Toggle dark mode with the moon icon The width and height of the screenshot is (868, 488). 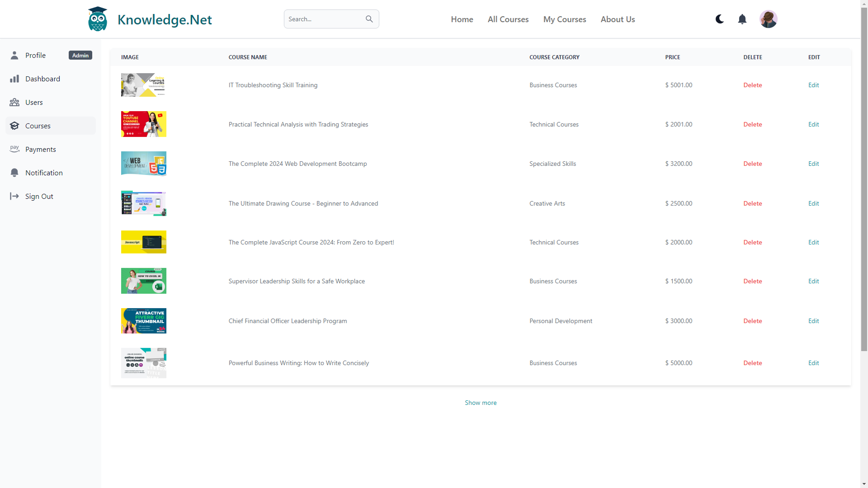coord(719,19)
